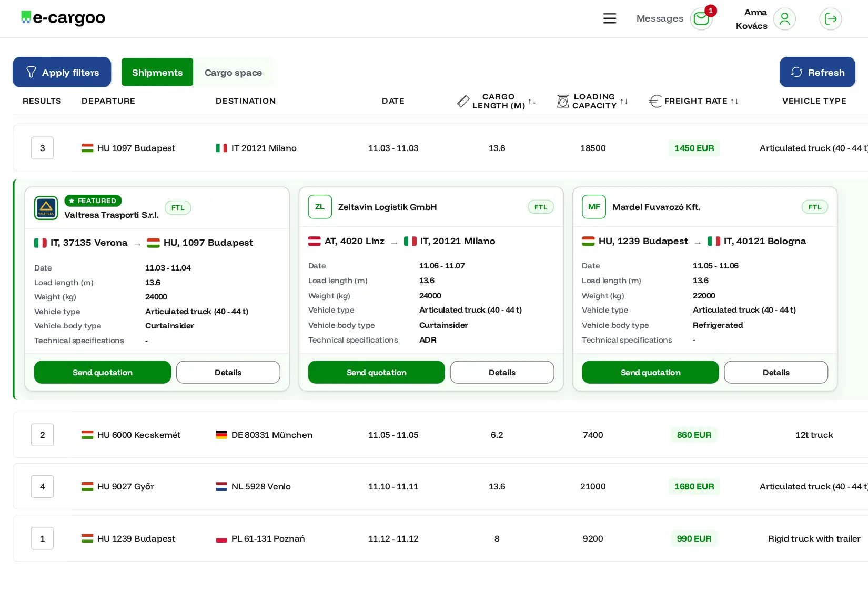Click the 860 EUR freight rate badge
The width and height of the screenshot is (868, 600).
tap(694, 435)
